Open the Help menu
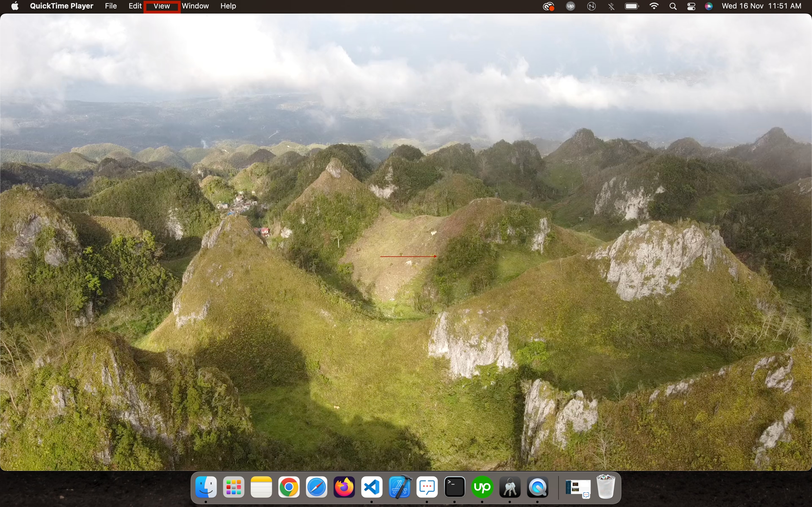The width and height of the screenshot is (812, 507). pos(228,6)
